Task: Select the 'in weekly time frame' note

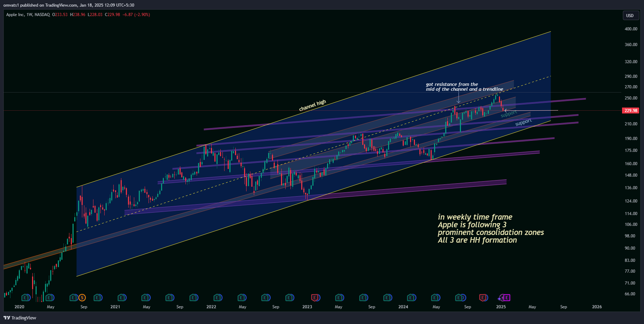Action: pos(475,217)
